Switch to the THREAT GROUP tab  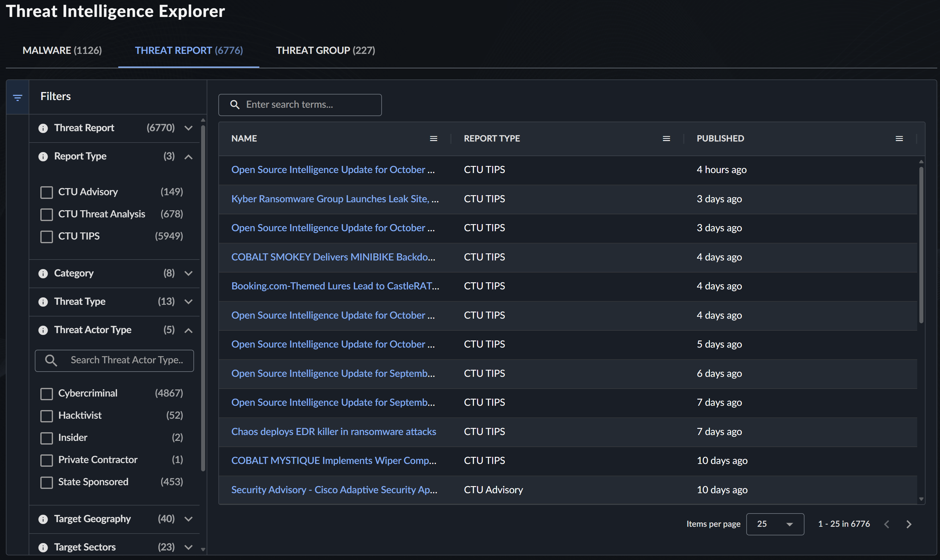[x=326, y=50]
